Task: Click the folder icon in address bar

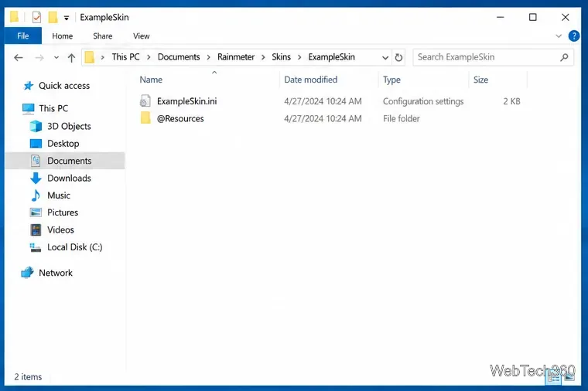Action: 90,57
